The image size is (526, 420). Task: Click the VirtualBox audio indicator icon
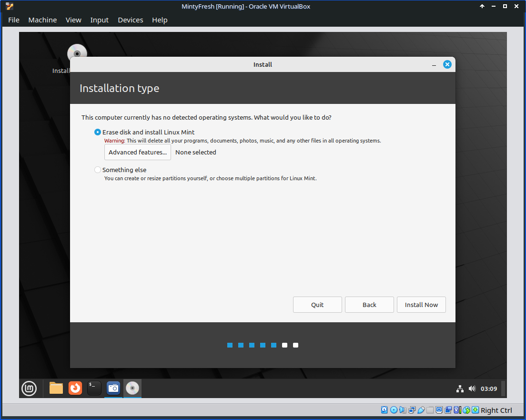pyautogui.click(x=403, y=410)
